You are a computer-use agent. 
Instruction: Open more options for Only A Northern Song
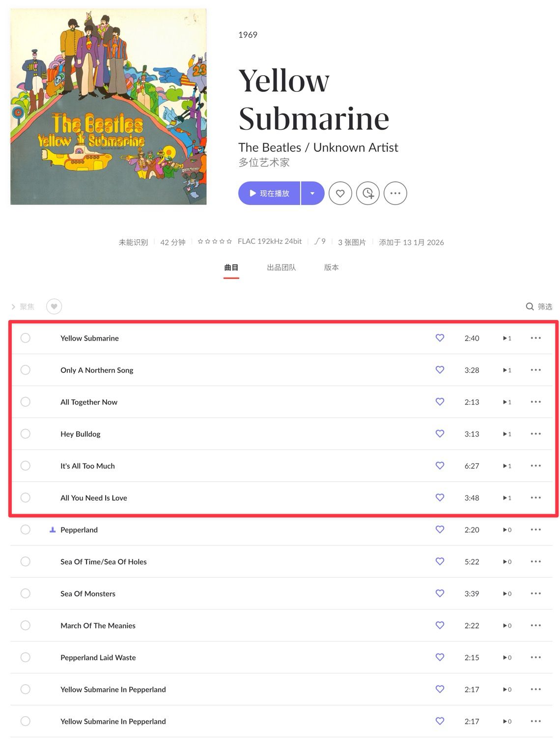535,370
